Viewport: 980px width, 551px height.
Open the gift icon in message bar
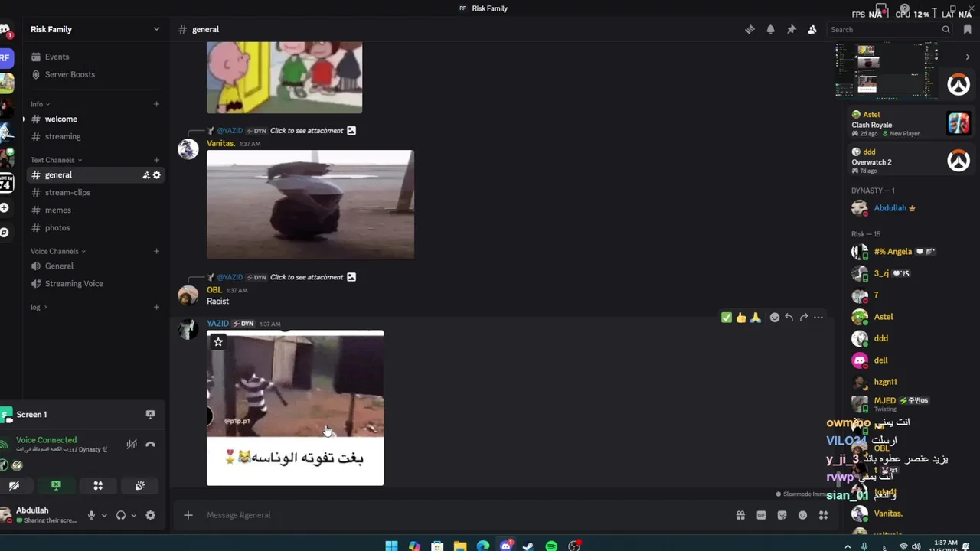740,515
